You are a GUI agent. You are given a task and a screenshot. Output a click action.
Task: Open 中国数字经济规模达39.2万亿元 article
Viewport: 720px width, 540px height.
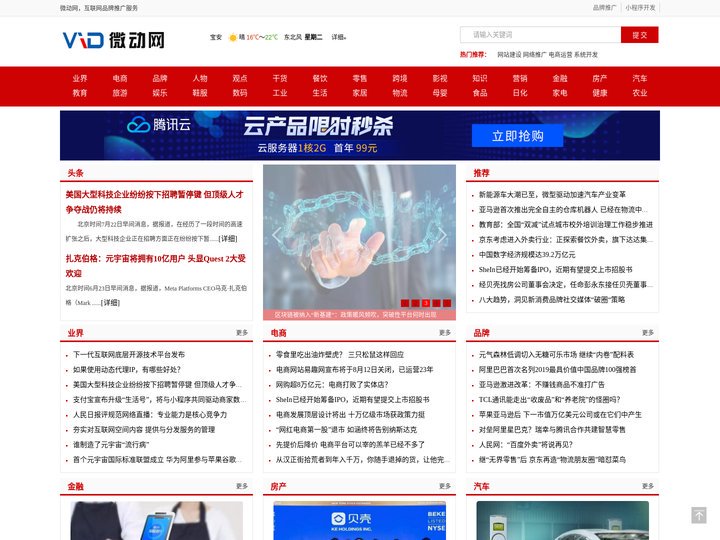527,255
